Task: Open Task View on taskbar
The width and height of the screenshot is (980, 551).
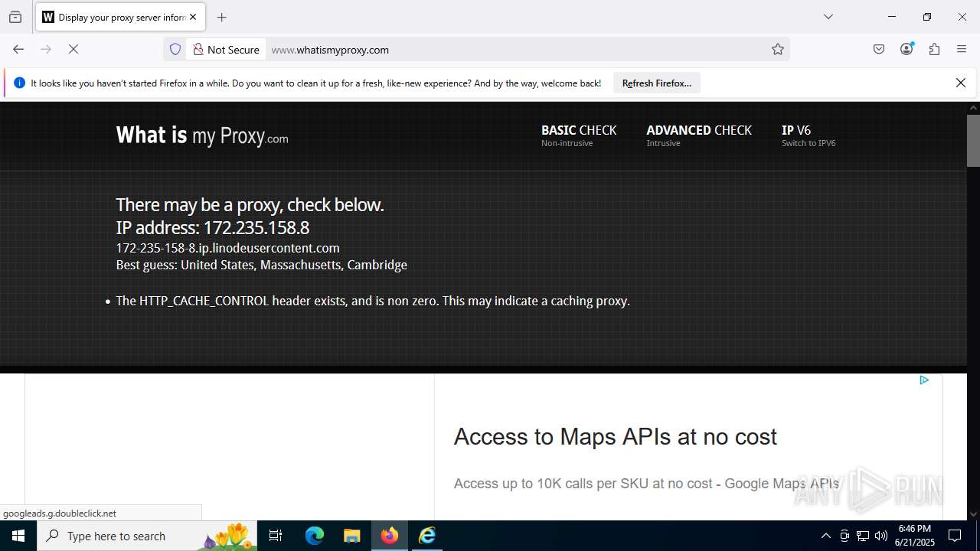Action: [276, 536]
